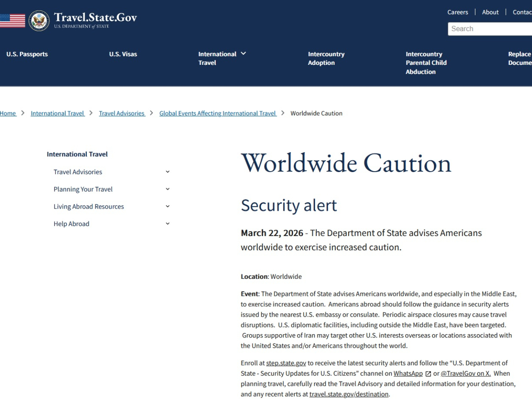Expand Living Abroad Resources chevron
Viewport: 532px width, 399px height.
pyautogui.click(x=167, y=207)
